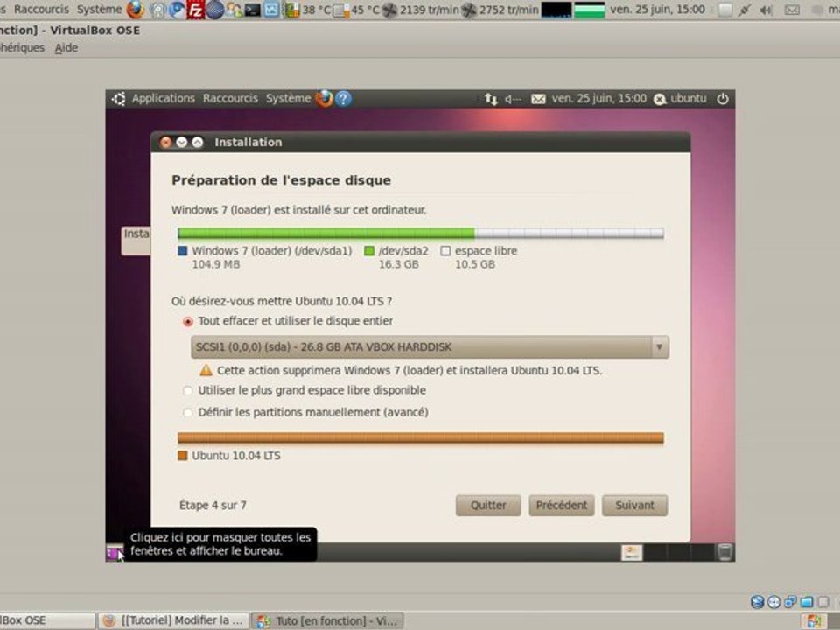Click the blue Windows 7 (loader) legend swatch
Viewport: 840px width, 630px height.
point(183,251)
